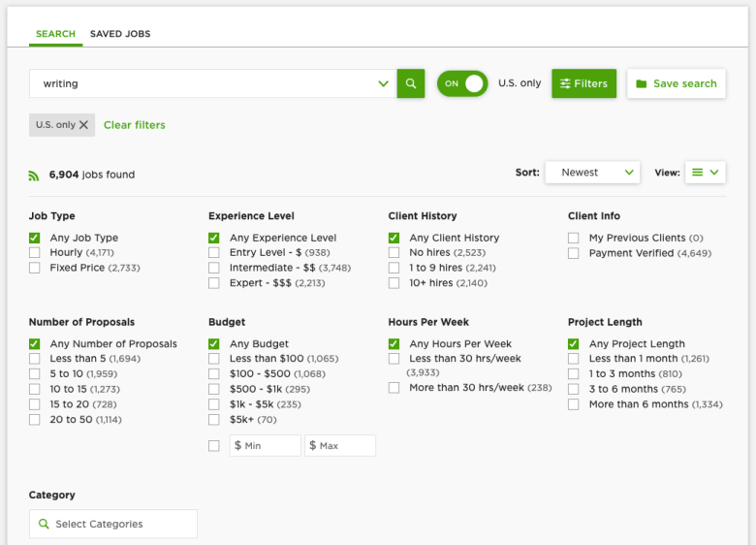Click the RSS feed icon

(x=34, y=176)
